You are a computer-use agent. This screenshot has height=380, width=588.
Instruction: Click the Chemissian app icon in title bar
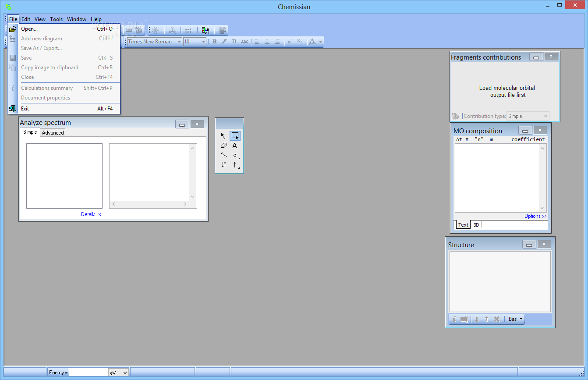coord(8,7)
